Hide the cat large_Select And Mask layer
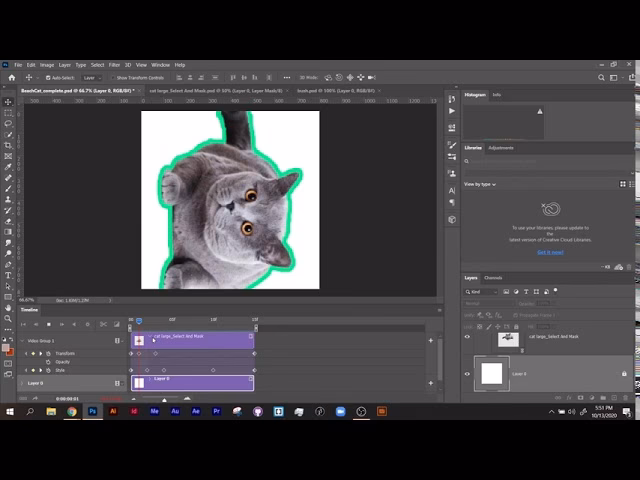The image size is (640, 480). (x=467, y=337)
